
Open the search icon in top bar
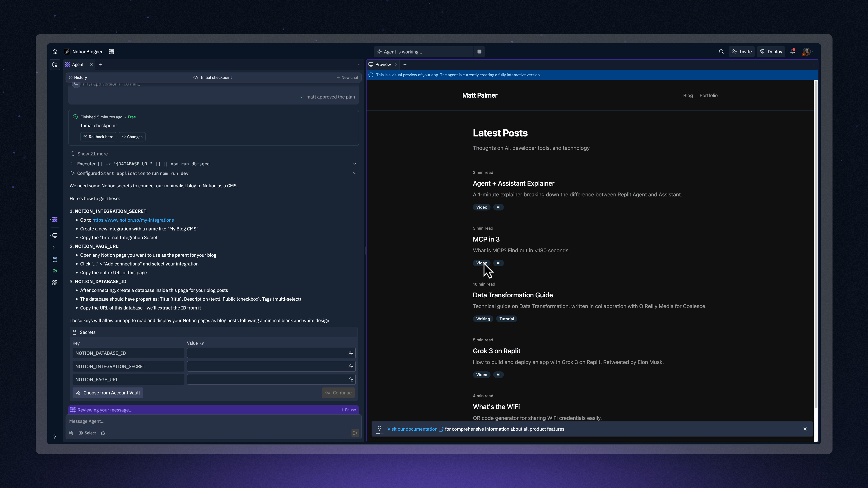tap(721, 52)
